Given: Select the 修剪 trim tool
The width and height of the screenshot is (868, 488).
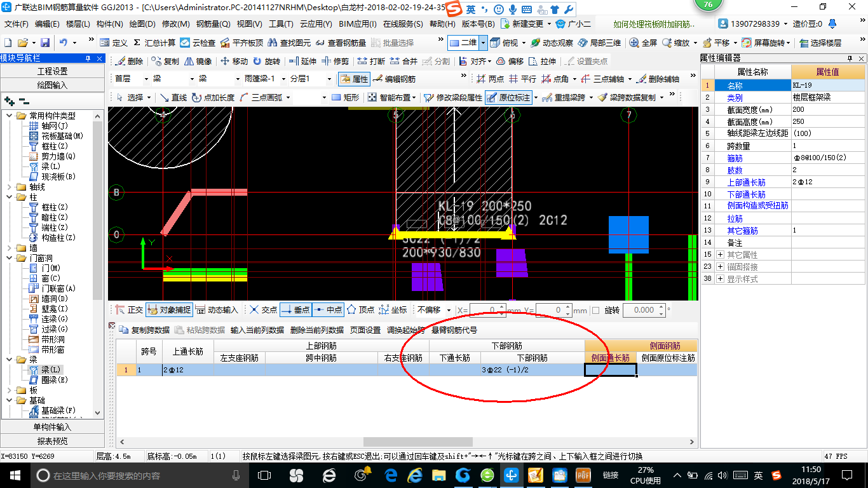Looking at the screenshot, I should point(335,61).
